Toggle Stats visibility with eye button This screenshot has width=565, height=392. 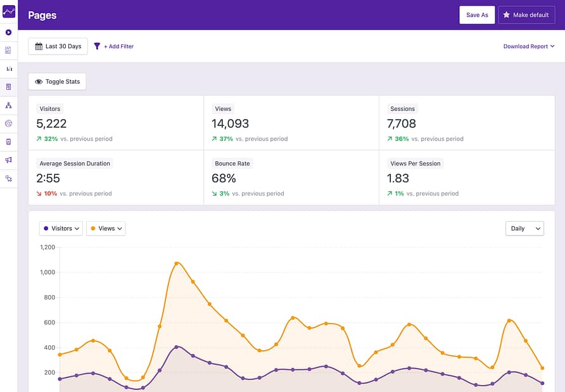[57, 82]
